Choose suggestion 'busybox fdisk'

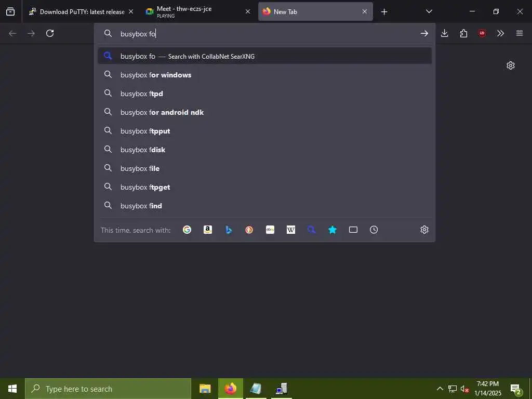coord(264,150)
